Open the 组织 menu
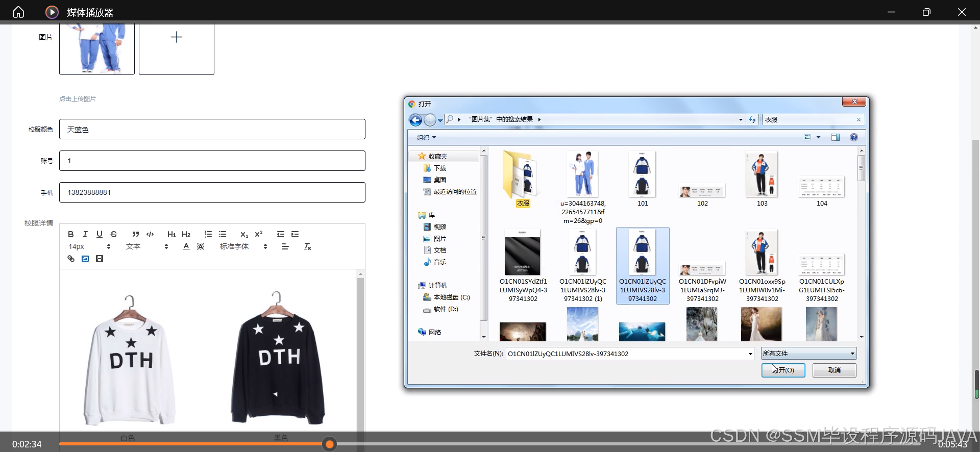The width and height of the screenshot is (980, 452). click(x=427, y=138)
